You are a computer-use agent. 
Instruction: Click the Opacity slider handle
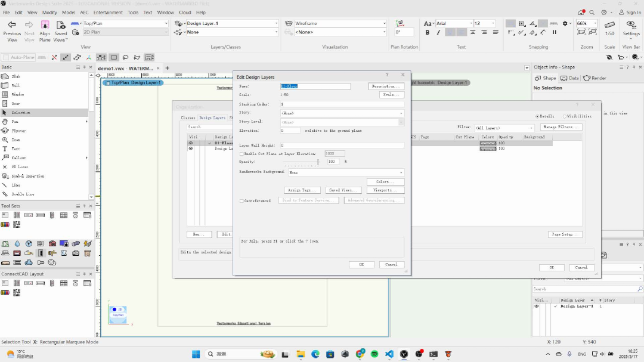click(318, 162)
